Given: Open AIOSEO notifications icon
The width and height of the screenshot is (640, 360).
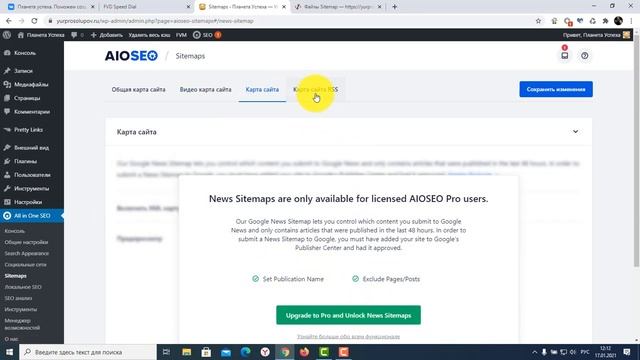Looking at the screenshot, I should (564, 56).
